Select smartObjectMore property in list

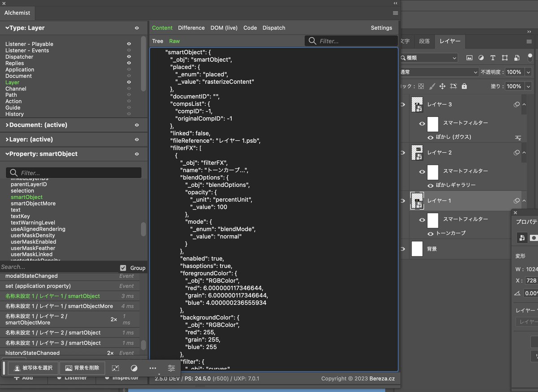coord(33,203)
